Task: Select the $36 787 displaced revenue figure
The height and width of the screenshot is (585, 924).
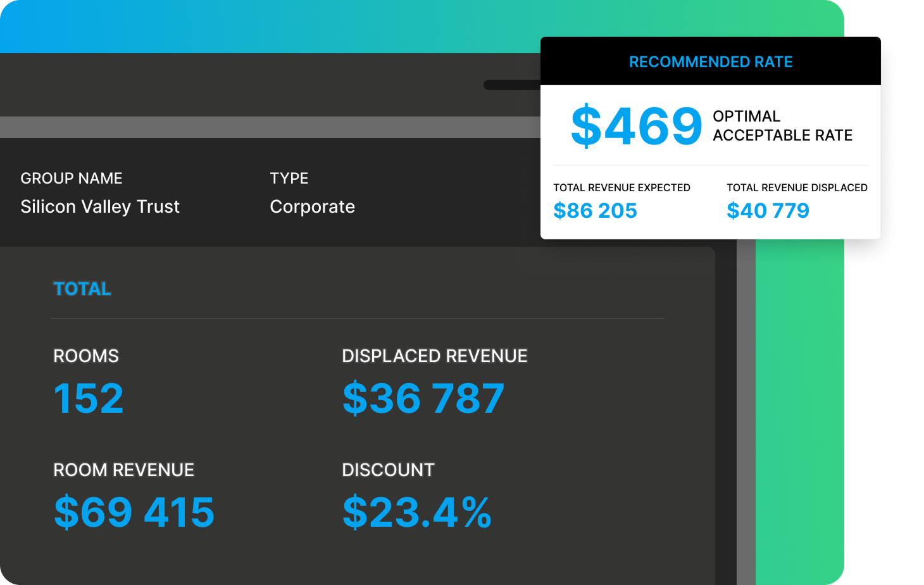Action: 423,399
